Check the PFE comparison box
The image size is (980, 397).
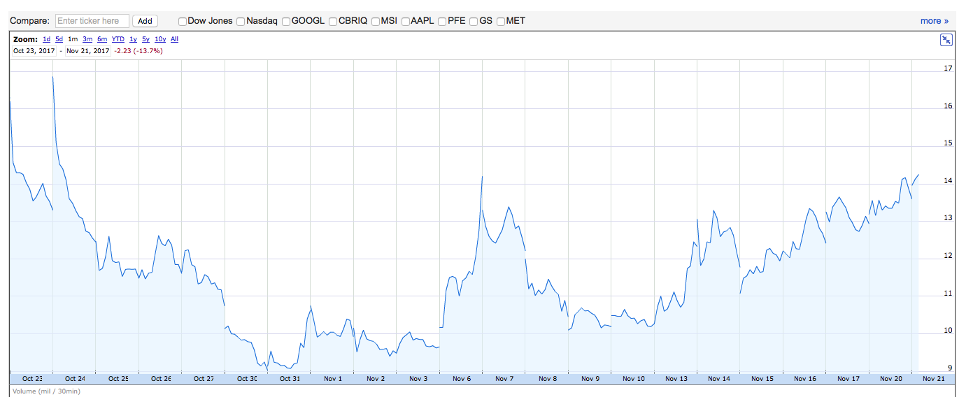(x=442, y=22)
